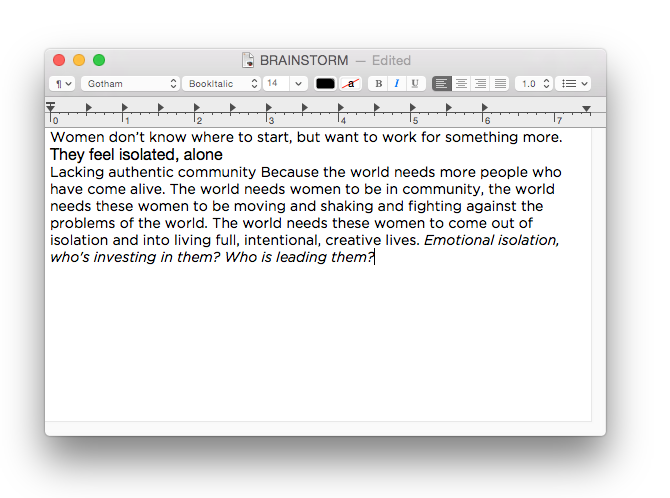Image resolution: width=670 pixels, height=498 pixels.
Task: Click the font size 14 field
Action: point(275,84)
